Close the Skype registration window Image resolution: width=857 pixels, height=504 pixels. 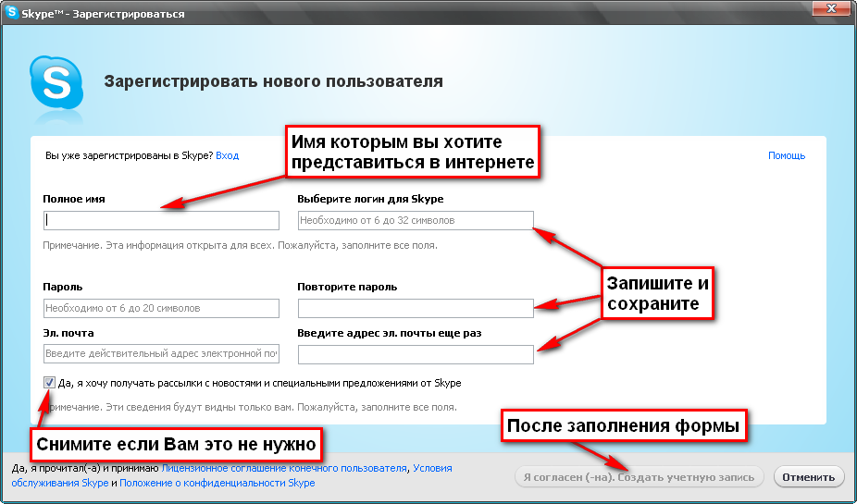[x=831, y=8]
